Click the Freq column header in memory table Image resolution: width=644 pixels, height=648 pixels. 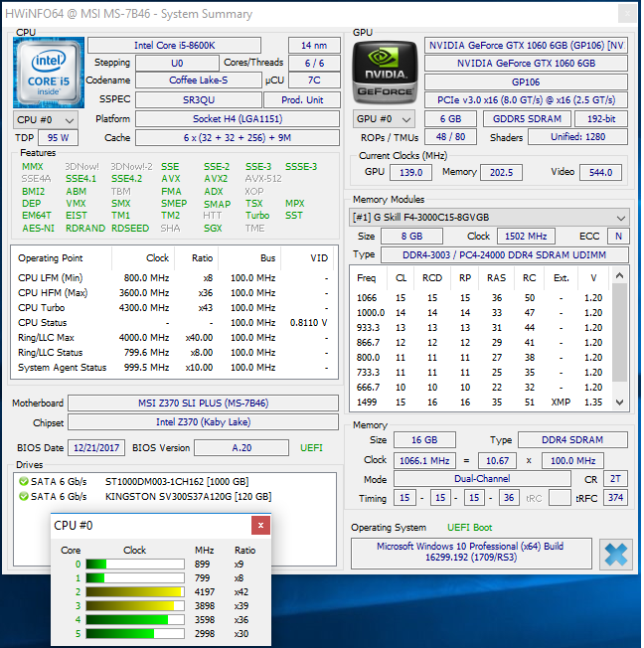369,278
